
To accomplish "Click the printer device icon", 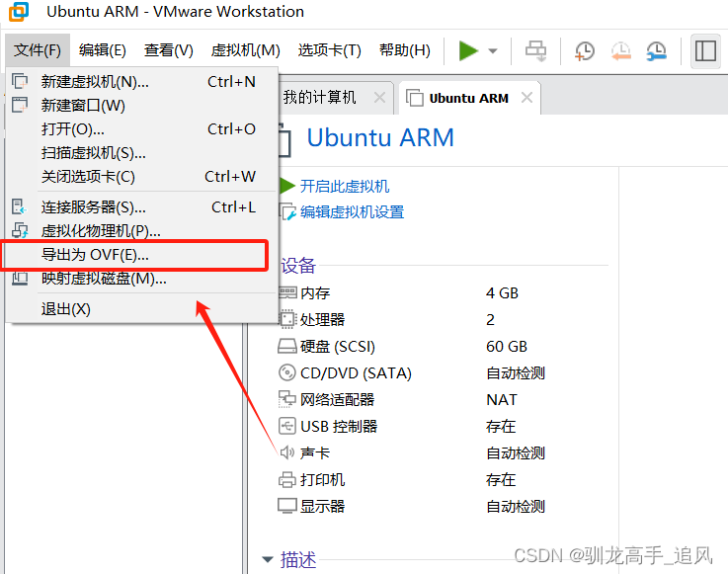I will pyautogui.click(x=287, y=479).
